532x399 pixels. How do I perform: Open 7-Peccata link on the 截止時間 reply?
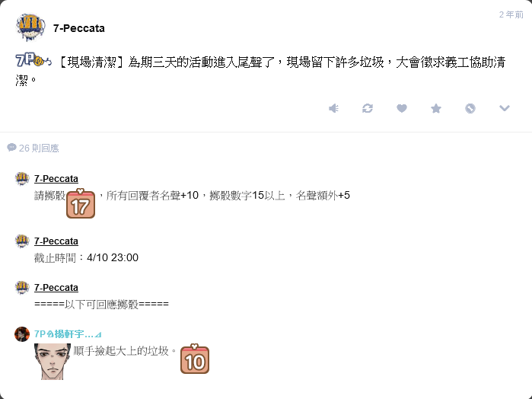tap(56, 241)
